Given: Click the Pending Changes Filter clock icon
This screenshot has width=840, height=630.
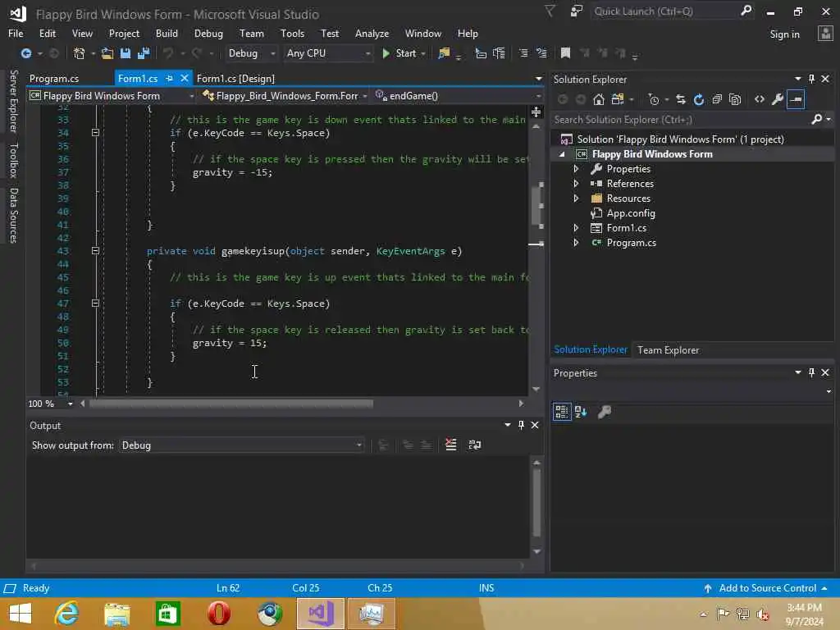Looking at the screenshot, I should pyautogui.click(x=654, y=99).
